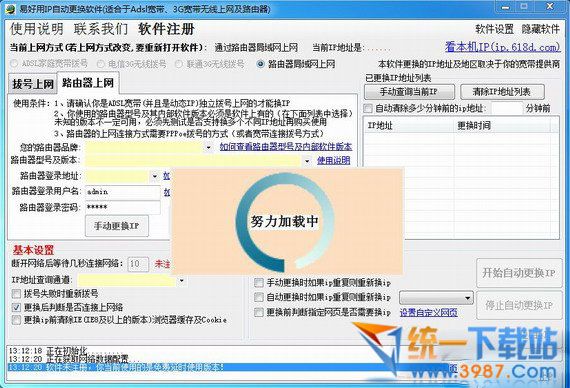Image resolution: width=570 pixels, height=388 pixels.
Task: Open 看本机IP(ip.618d.com) link
Action: tap(502, 47)
